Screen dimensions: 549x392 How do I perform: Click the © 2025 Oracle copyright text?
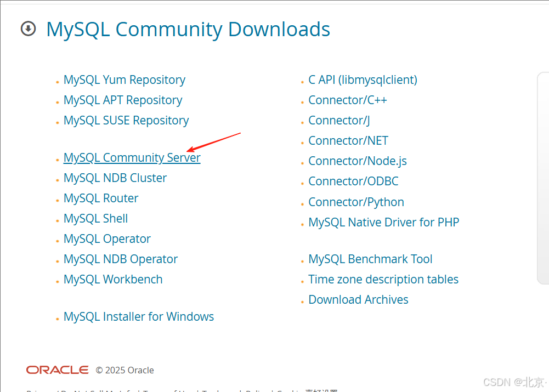coord(124,370)
